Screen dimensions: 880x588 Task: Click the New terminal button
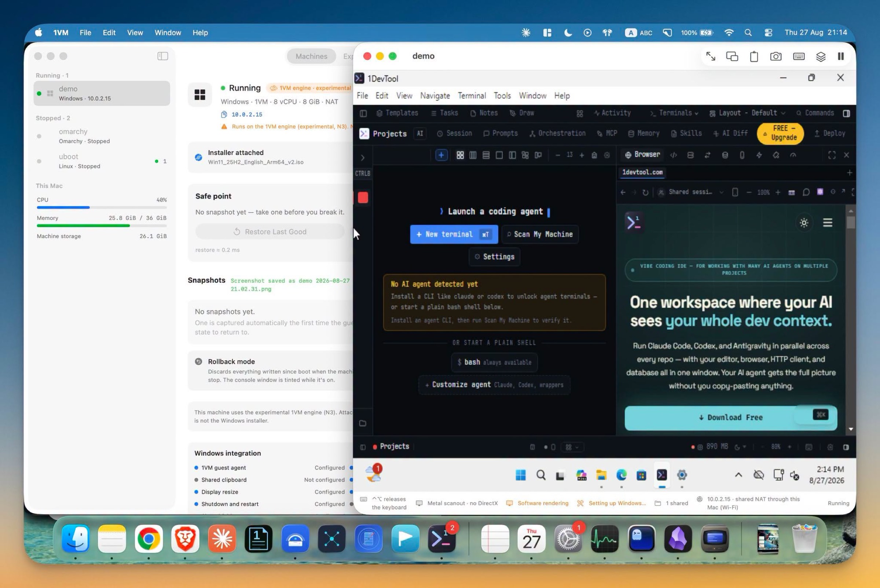coord(454,234)
